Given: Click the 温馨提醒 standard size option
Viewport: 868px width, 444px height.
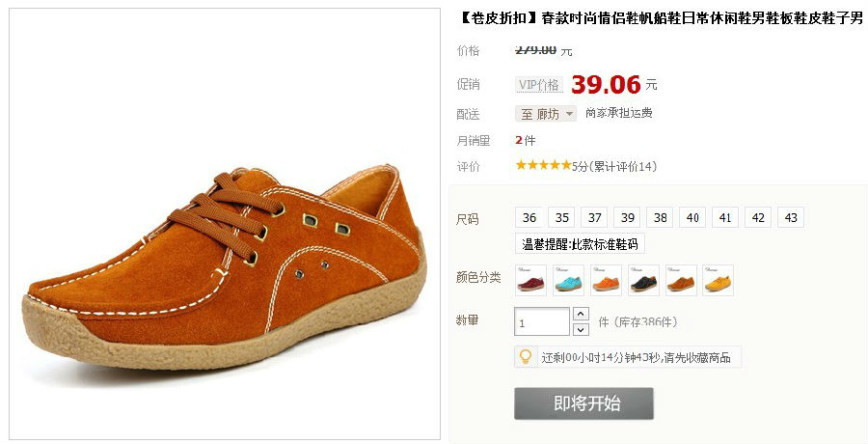Looking at the screenshot, I should point(581,244).
